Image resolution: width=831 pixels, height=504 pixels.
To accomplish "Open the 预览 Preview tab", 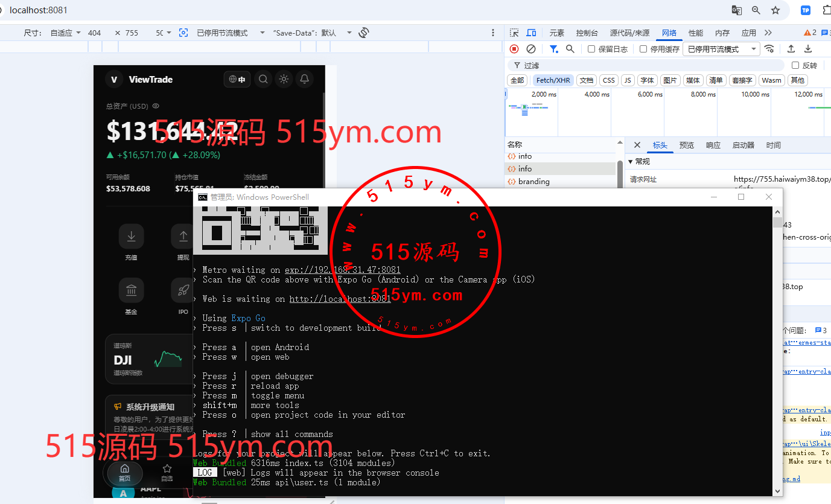I will 687,145.
